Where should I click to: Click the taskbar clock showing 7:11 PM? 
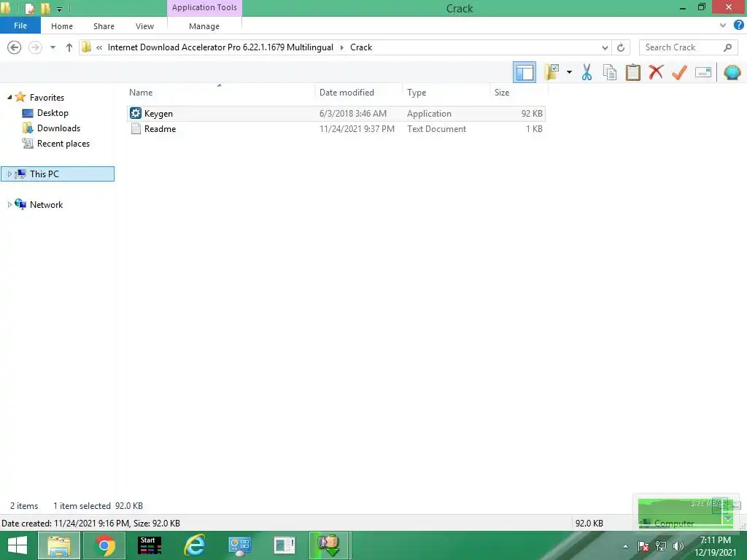[715, 546]
